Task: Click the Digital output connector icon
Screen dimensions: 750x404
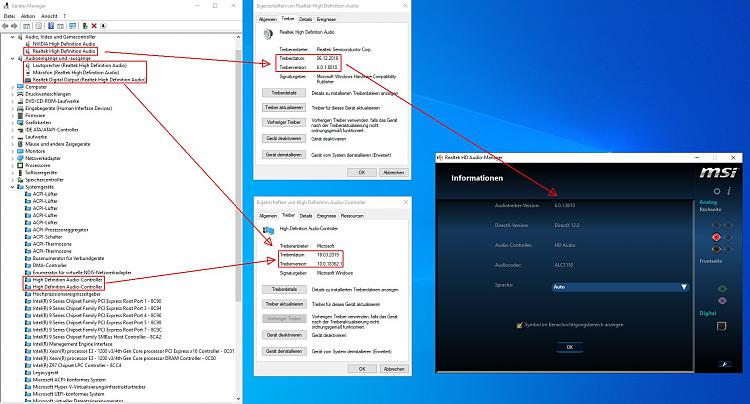Action: point(721,326)
